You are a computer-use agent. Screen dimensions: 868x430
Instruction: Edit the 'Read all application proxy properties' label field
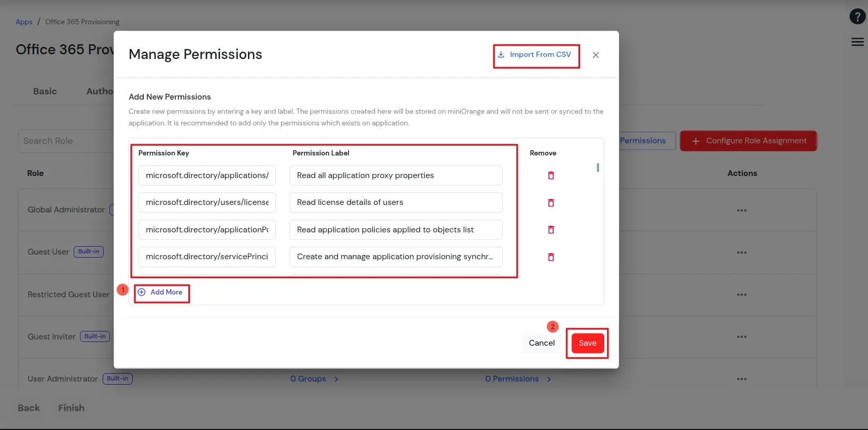pos(396,175)
